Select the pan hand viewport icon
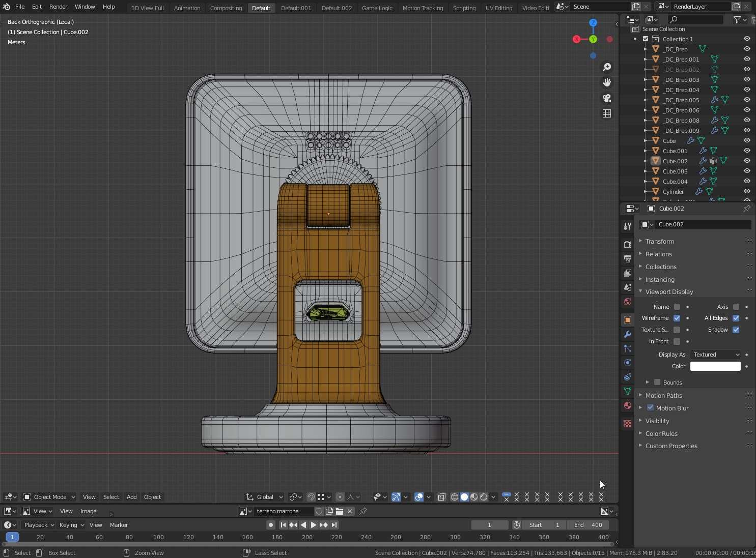The width and height of the screenshot is (756, 558). [606, 82]
